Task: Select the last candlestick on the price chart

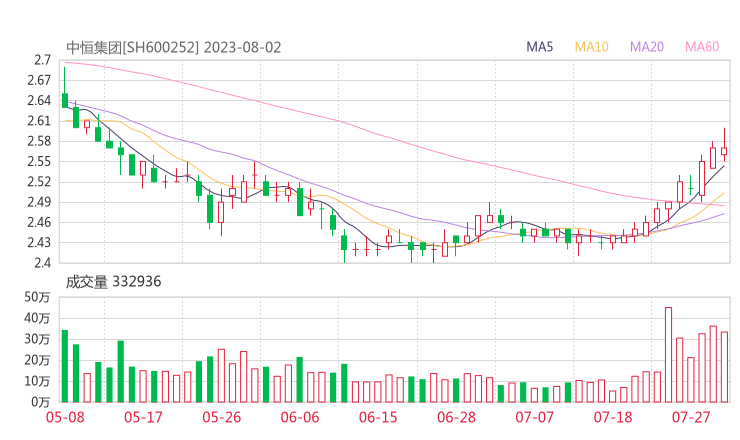Action: click(x=724, y=145)
